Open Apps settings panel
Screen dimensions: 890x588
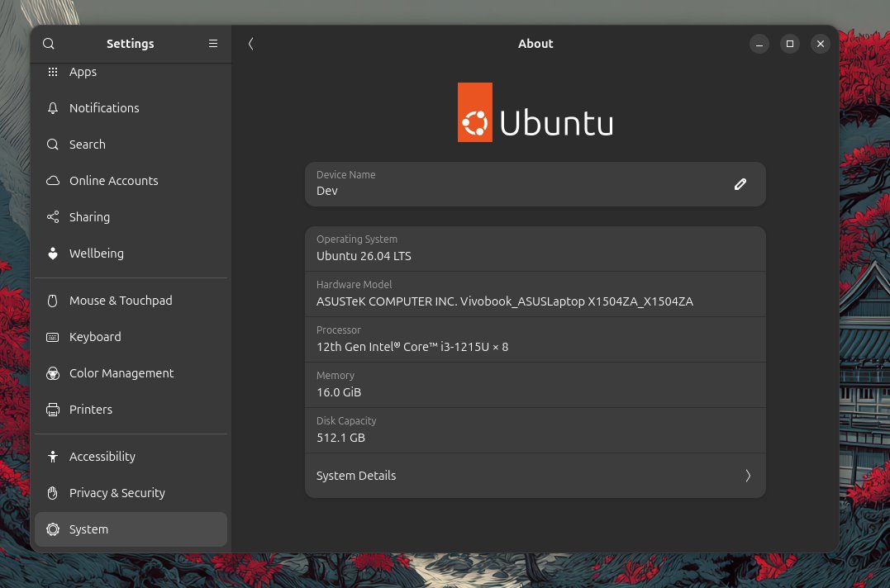tap(131, 72)
